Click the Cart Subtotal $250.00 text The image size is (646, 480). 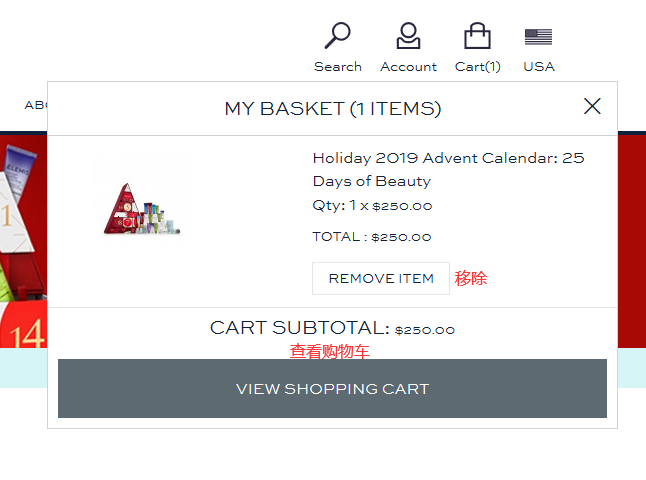[332, 328]
